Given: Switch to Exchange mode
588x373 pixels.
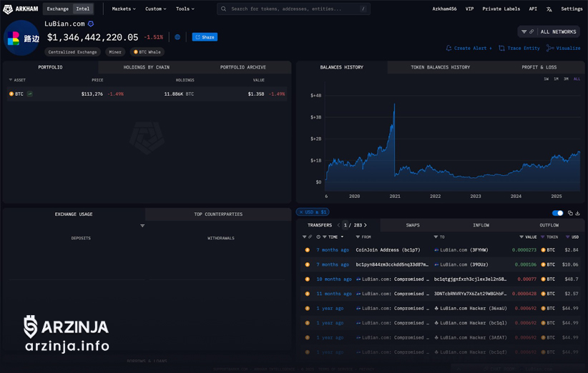Looking at the screenshot, I should tap(58, 9).
